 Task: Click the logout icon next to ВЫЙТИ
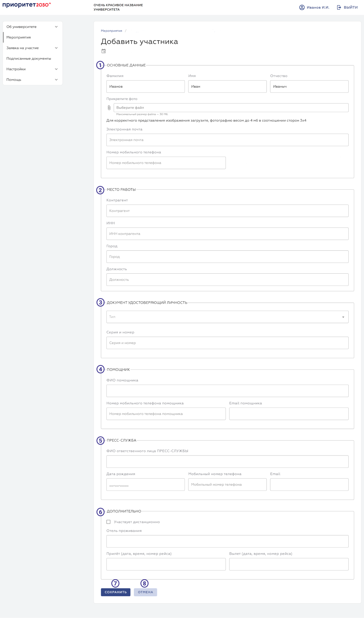click(339, 7)
